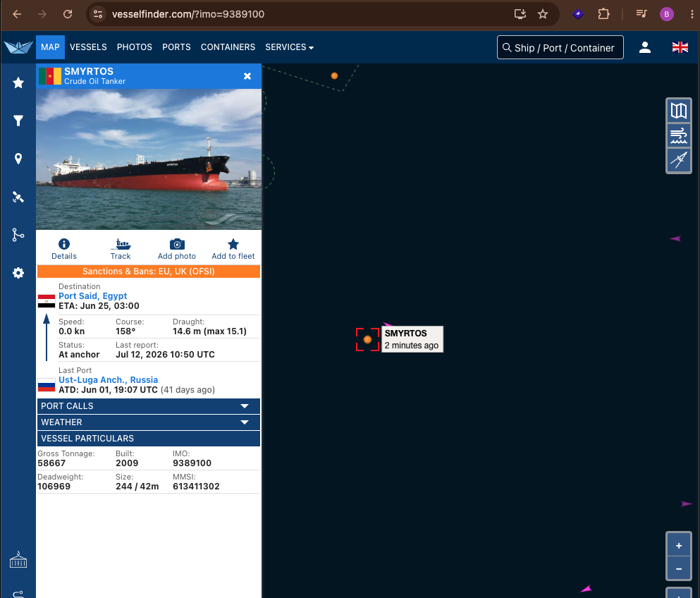Open the PORTS menu item
Viewport: 700px width, 598px height.
(x=176, y=47)
